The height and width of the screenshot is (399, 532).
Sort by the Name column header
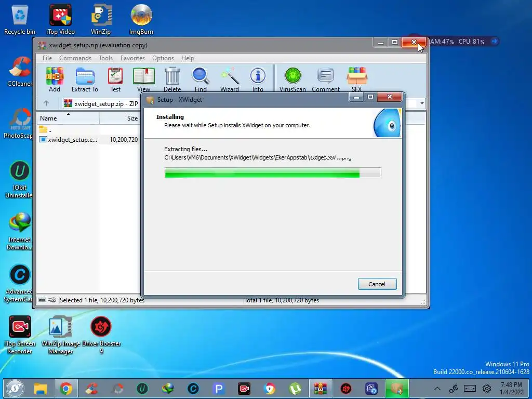point(68,118)
